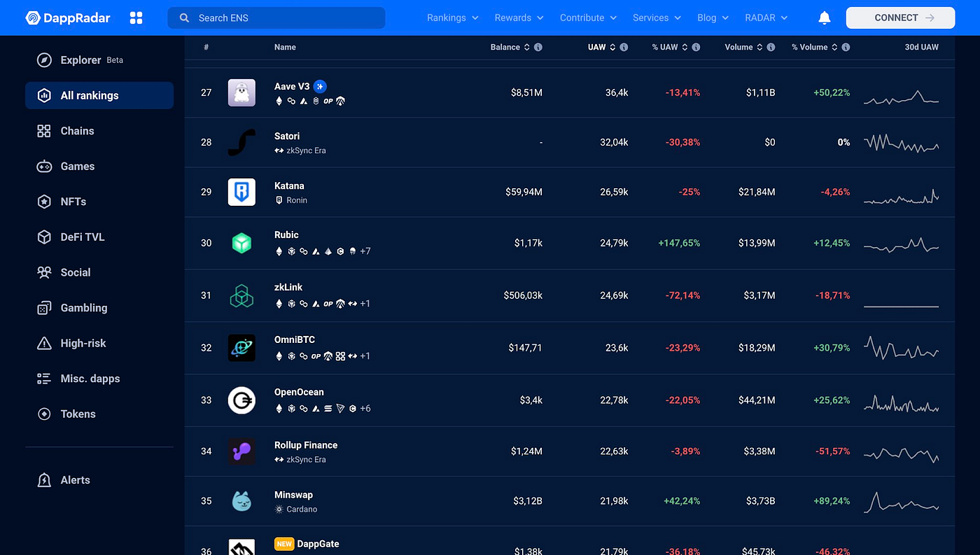Open the Aave V3 dapp link
The width and height of the screenshot is (980, 555).
point(292,87)
